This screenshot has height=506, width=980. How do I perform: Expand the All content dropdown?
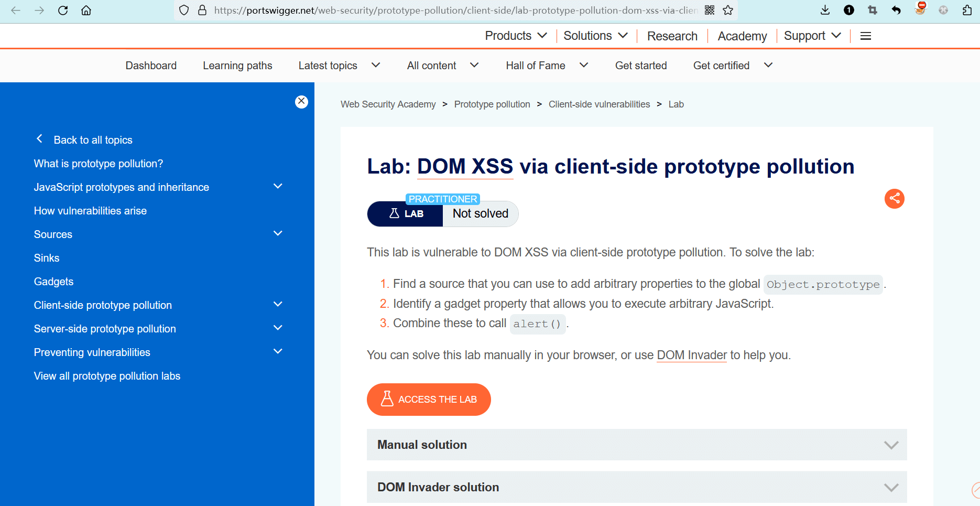(443, 66)
